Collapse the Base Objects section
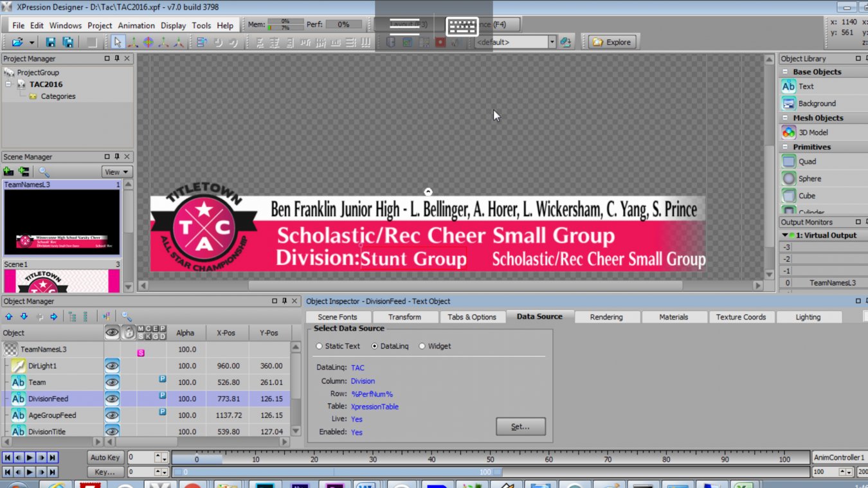 coord(786,72)
